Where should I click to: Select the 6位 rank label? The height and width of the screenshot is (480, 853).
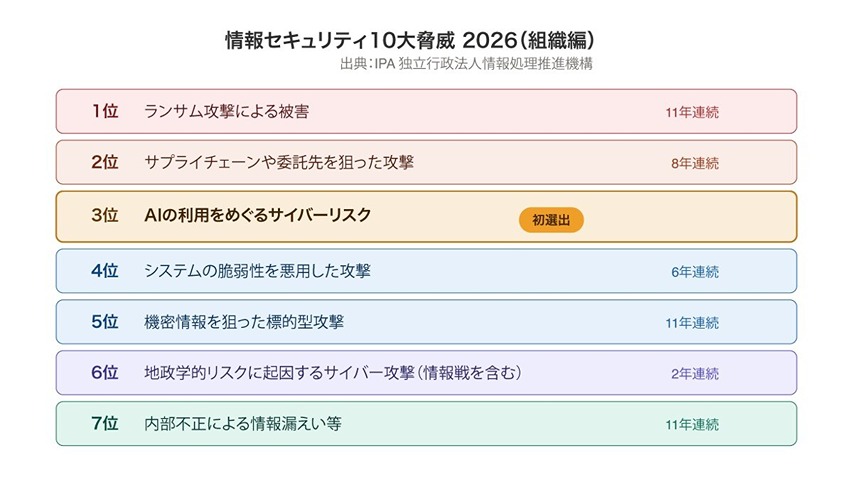tap(105, 372)
